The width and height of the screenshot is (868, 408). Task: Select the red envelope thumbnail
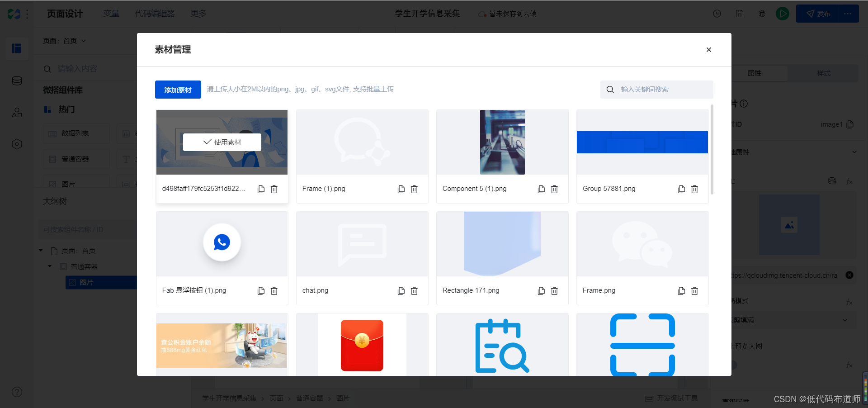(362, 345)
